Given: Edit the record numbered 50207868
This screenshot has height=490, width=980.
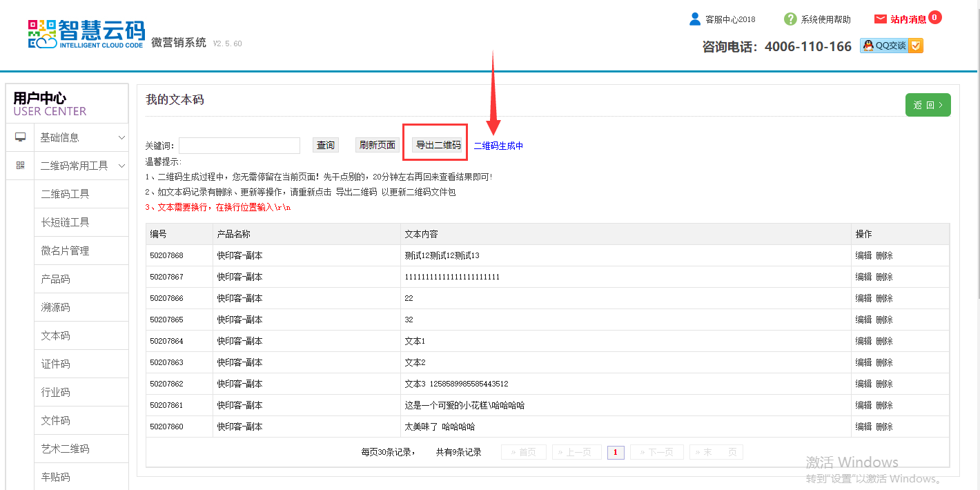Looking at the screenshot, I should (x=863, y=255).
